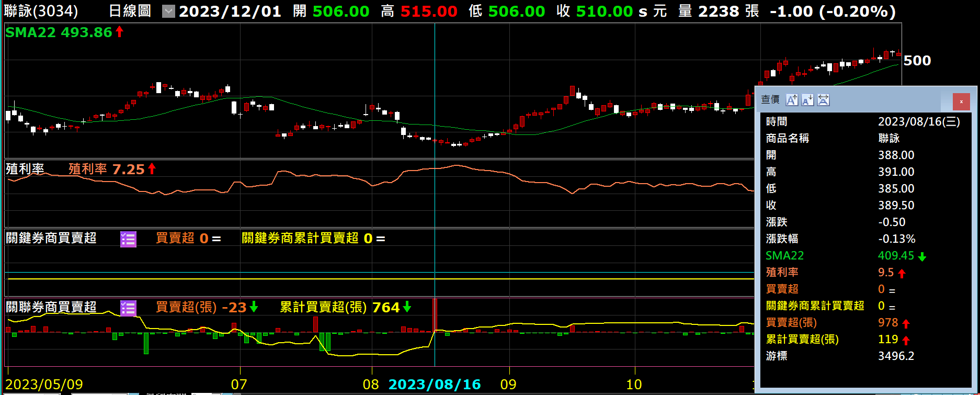
Task: Select the SMA22 indicator label on chart
Action: click(30, 32)
